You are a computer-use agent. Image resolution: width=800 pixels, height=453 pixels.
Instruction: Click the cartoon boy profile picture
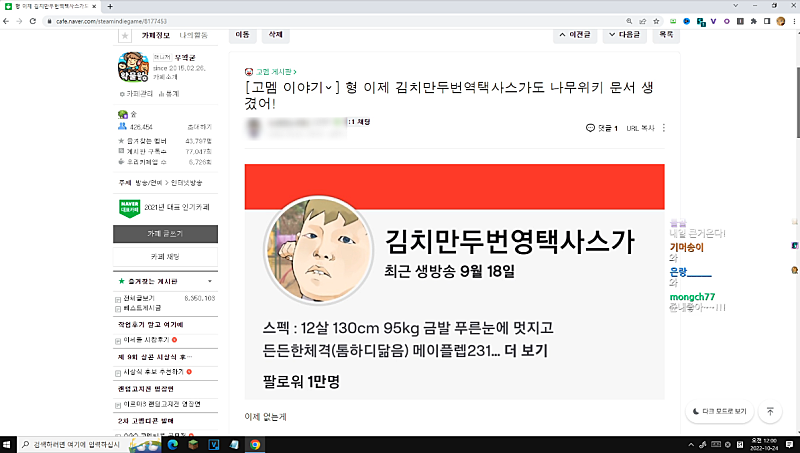click(319, 250)
